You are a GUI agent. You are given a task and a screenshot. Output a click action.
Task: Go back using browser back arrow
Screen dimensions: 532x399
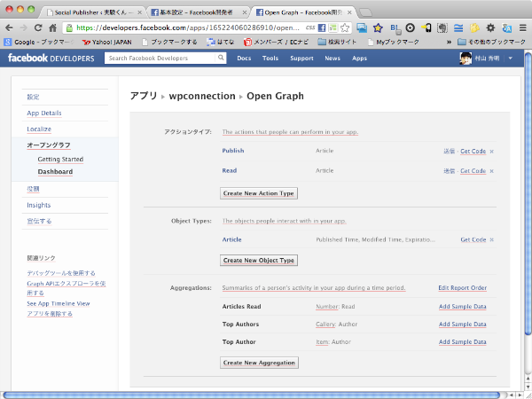coord(9,27)
